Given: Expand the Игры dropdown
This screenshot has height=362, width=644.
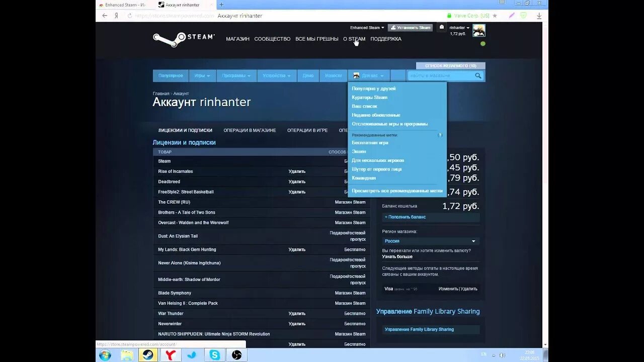Looking at the screenshot, I should pyautogui.click(x=202, y=76).
